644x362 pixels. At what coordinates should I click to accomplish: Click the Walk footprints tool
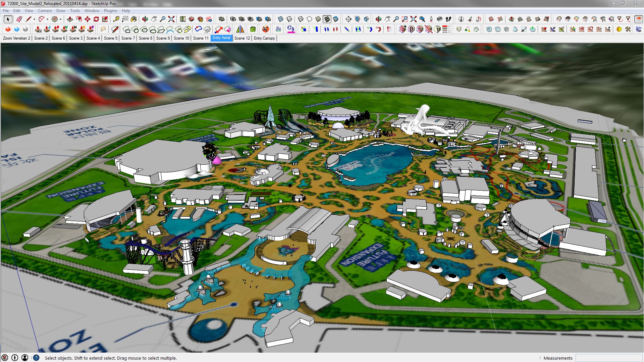coord(448,19)
